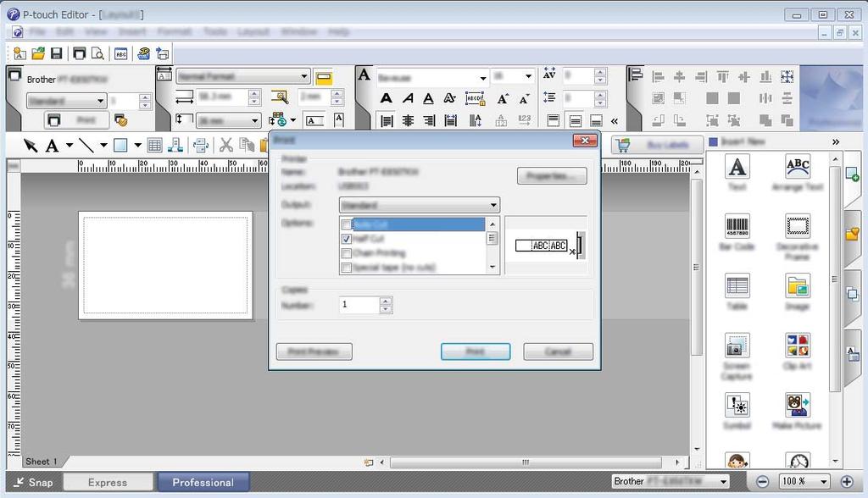Insert a table using the grid tool icon
This screenshot has width=868, height=498.
click(154, 146)
